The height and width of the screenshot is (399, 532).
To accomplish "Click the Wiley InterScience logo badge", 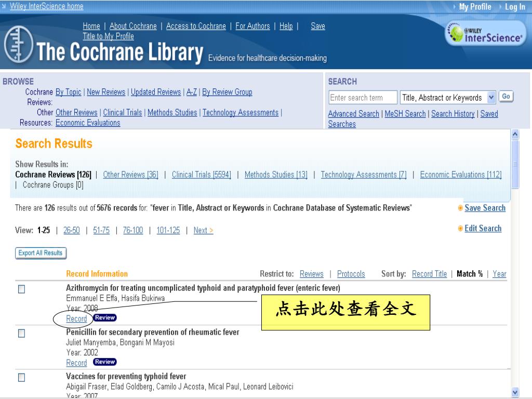I will 486,33.
